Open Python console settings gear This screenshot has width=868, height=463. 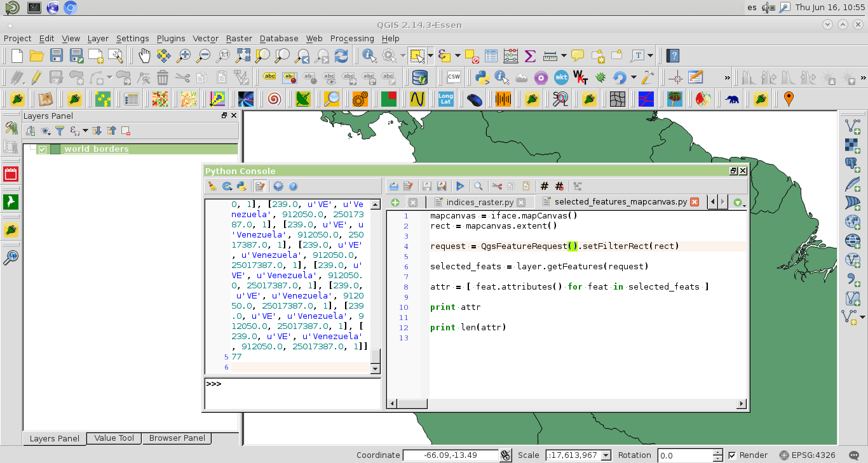[278, 186]
